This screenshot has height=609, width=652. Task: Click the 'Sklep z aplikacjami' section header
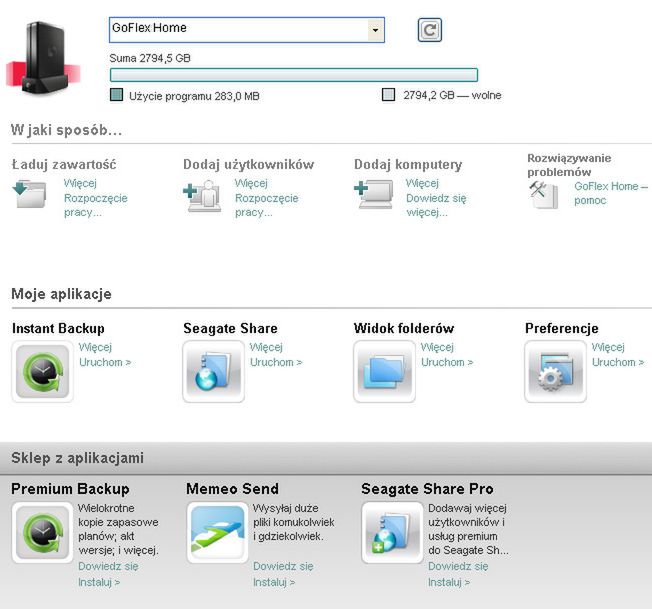(x=78, y=458)
